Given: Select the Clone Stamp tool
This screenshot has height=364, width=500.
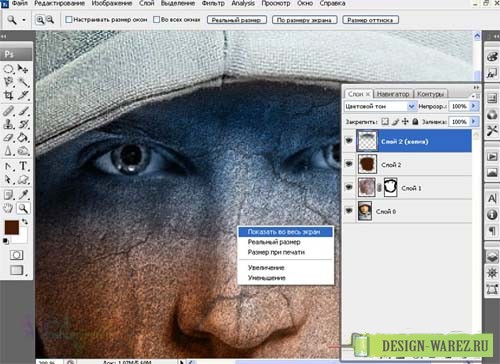Looking at the screenshot, I should [x=8, y=124].
